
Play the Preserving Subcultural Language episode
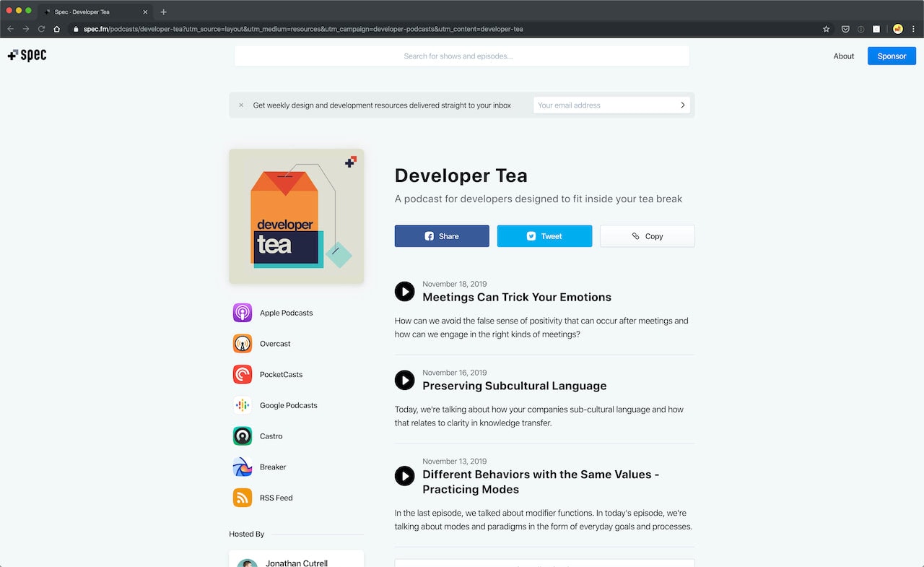[x=404, y=380]
